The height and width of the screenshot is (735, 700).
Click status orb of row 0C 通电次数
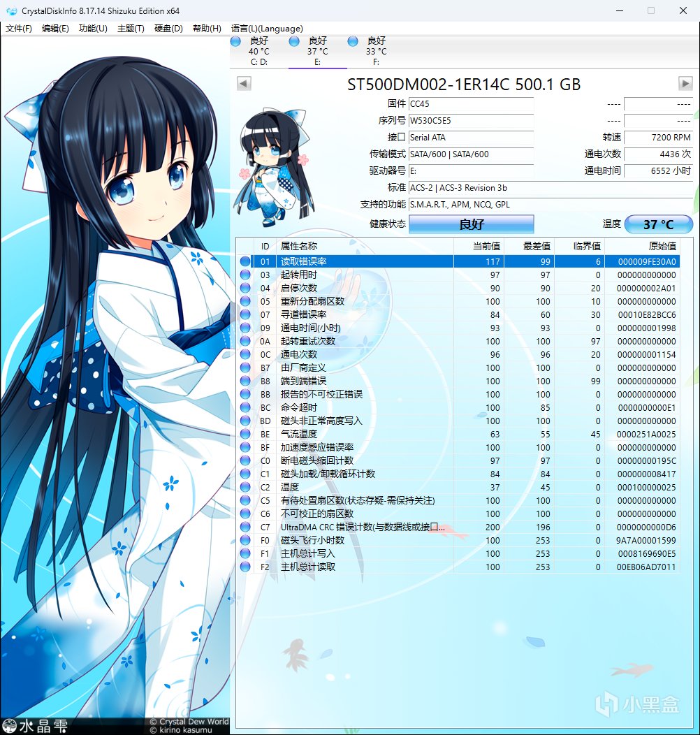[x=245, y=354]
